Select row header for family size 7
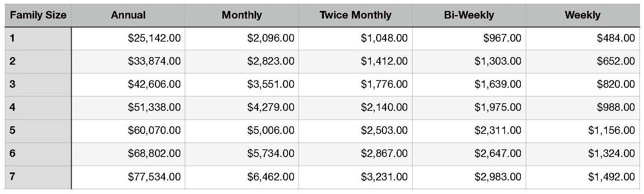This screenshot has width=644, height=194. coord(38,177)
